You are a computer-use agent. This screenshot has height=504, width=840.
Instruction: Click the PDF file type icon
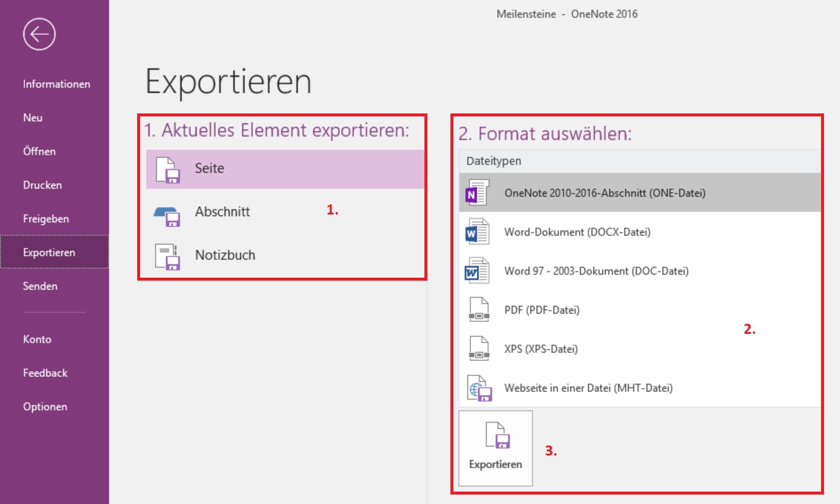478,310
